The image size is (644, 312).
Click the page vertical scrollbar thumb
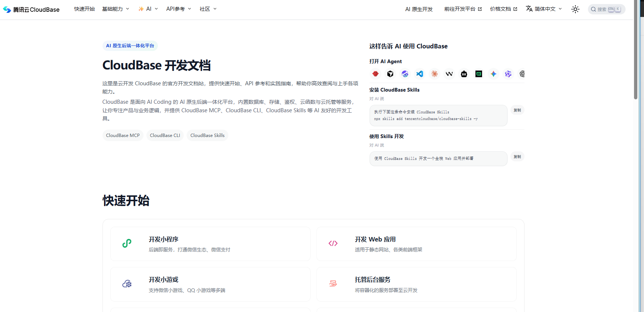636,50
